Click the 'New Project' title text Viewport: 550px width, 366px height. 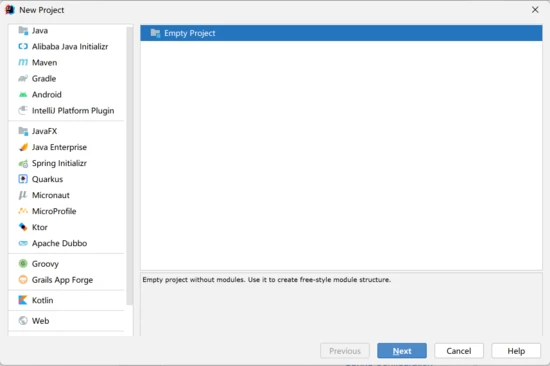pos(41,10)
